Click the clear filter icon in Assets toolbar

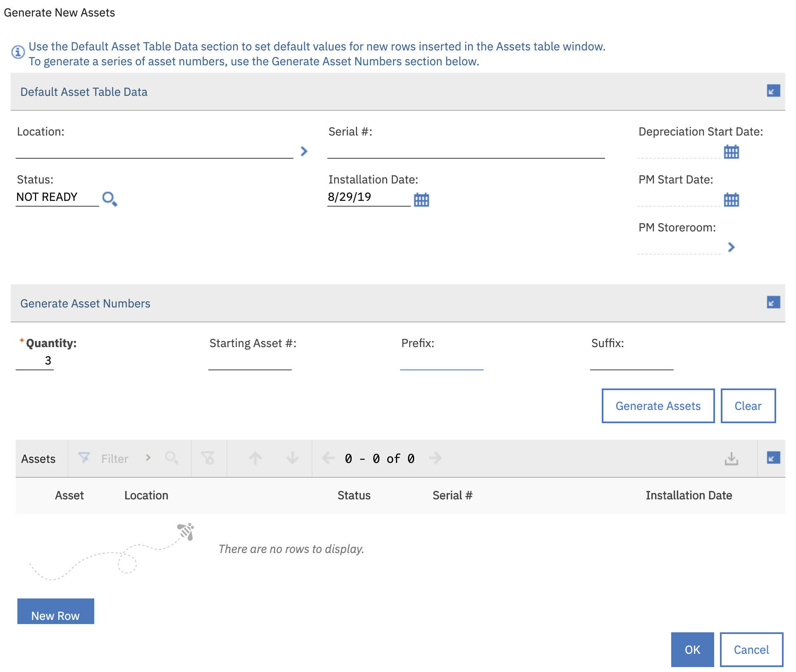(207, 458)
